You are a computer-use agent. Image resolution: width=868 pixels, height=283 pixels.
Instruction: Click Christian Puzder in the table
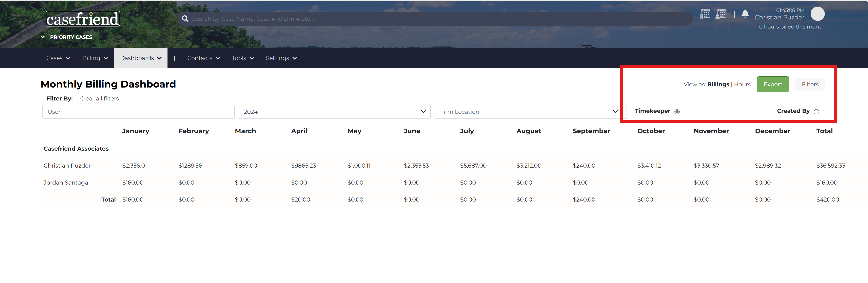(67, 166)
